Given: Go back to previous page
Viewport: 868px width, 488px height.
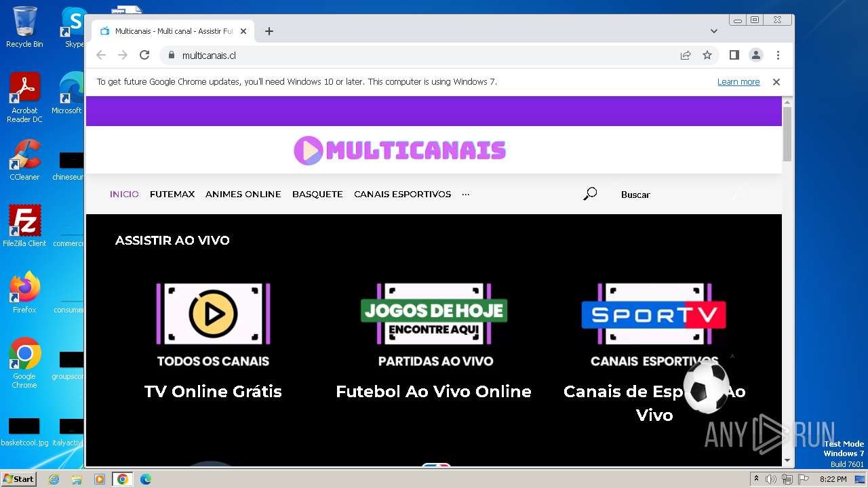Looking at the screenshot, I should (x=101, y=55).
